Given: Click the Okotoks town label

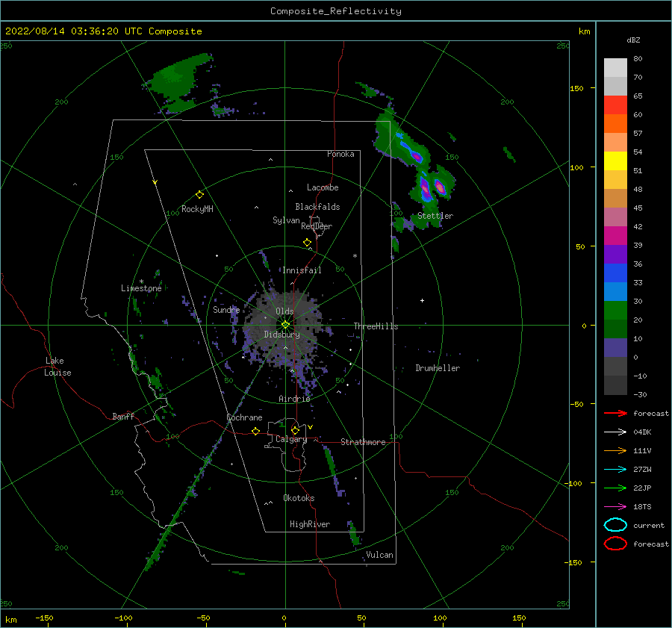Looking at the screenshot, I should pyautogui.click(x=299, y=497).
